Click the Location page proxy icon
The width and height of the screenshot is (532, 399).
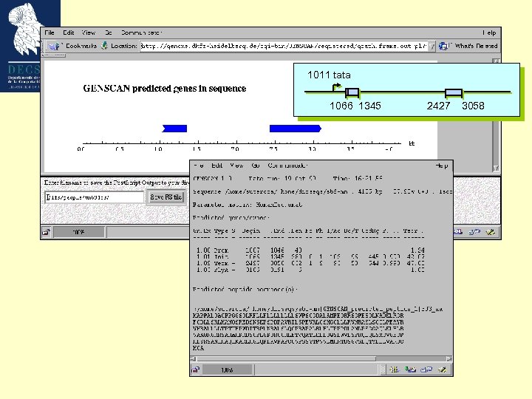pos(105,46)
